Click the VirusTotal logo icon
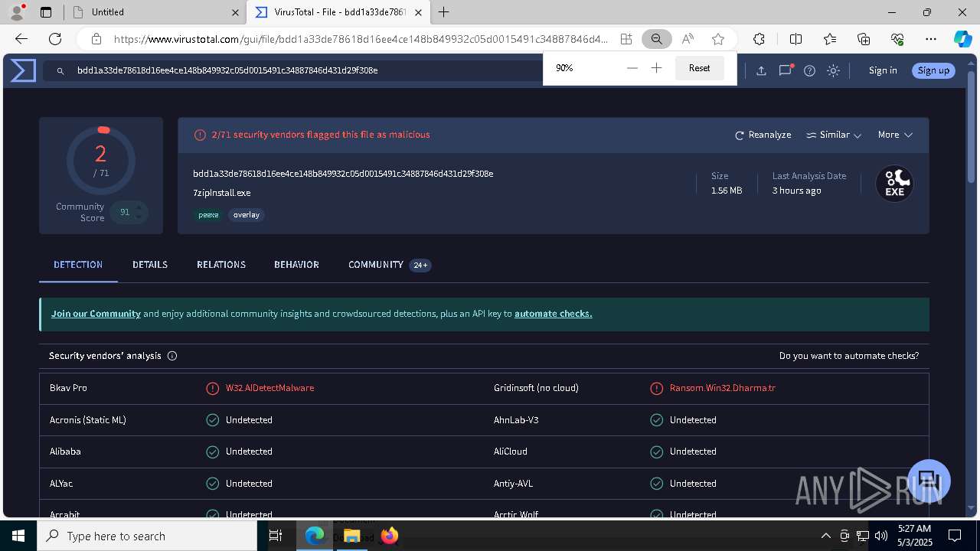Image resolution: width=980 pixels, height=551 pixels. click(23, 70)
